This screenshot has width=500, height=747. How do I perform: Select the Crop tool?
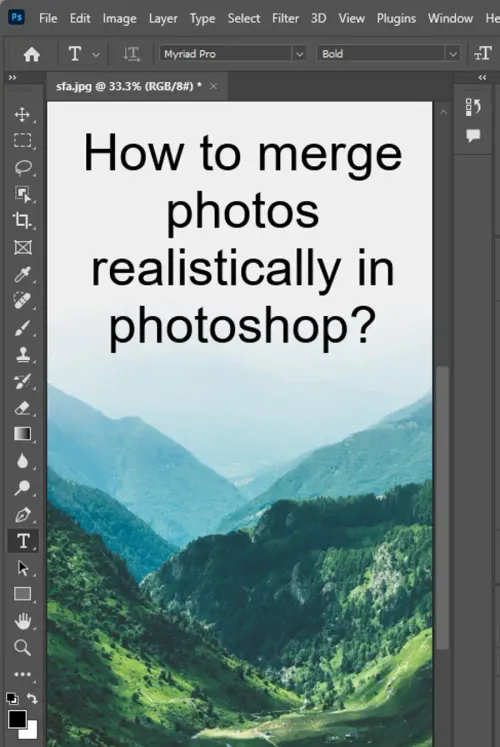pos(22,221)
